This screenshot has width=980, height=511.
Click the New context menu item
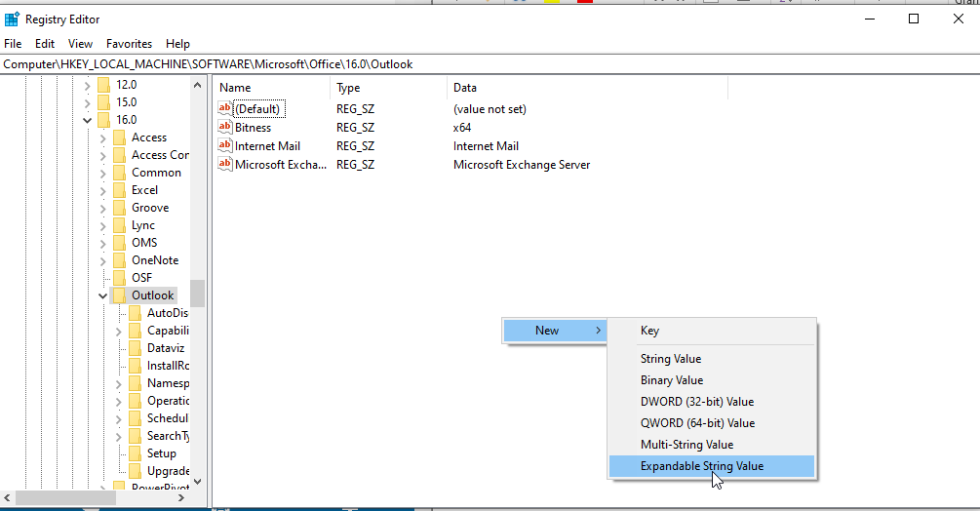555,331
